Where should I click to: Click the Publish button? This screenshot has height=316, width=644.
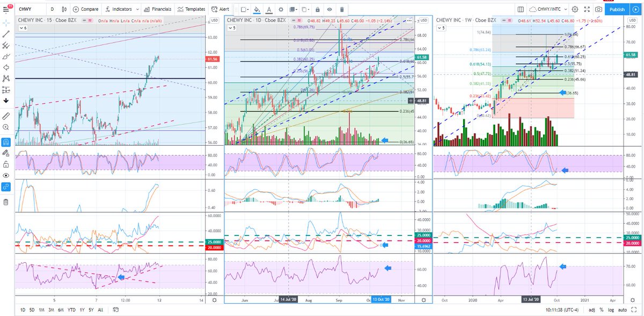pos(617,9)
